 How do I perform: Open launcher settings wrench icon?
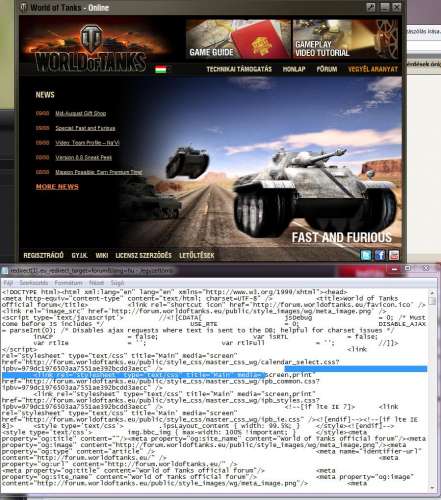point(371,7)
